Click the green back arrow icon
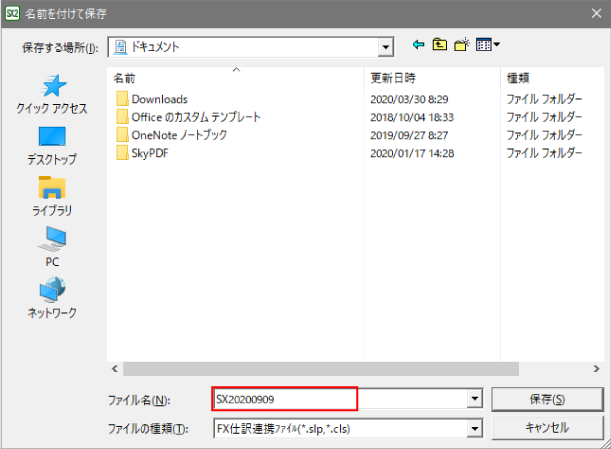The image size is (611, 449). [x=418, y=45]
